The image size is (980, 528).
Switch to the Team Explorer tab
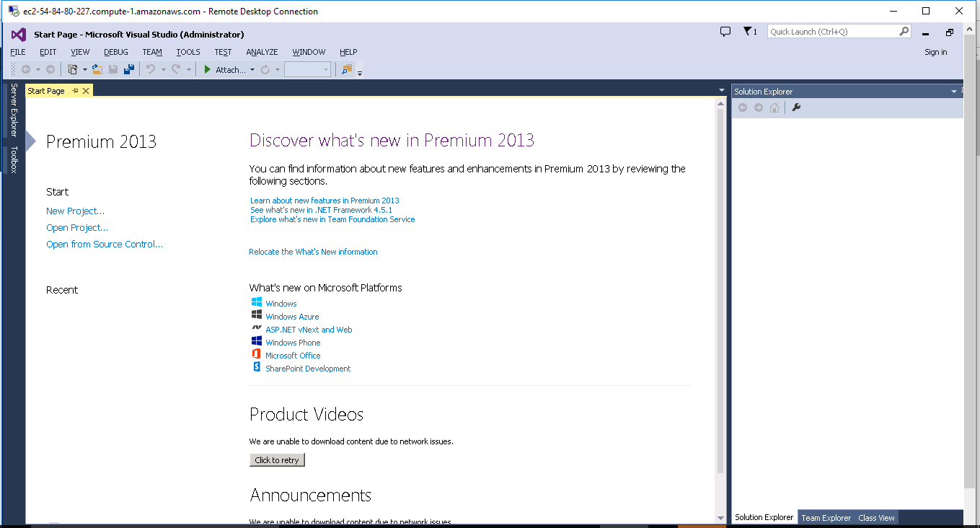pos(826,518)
